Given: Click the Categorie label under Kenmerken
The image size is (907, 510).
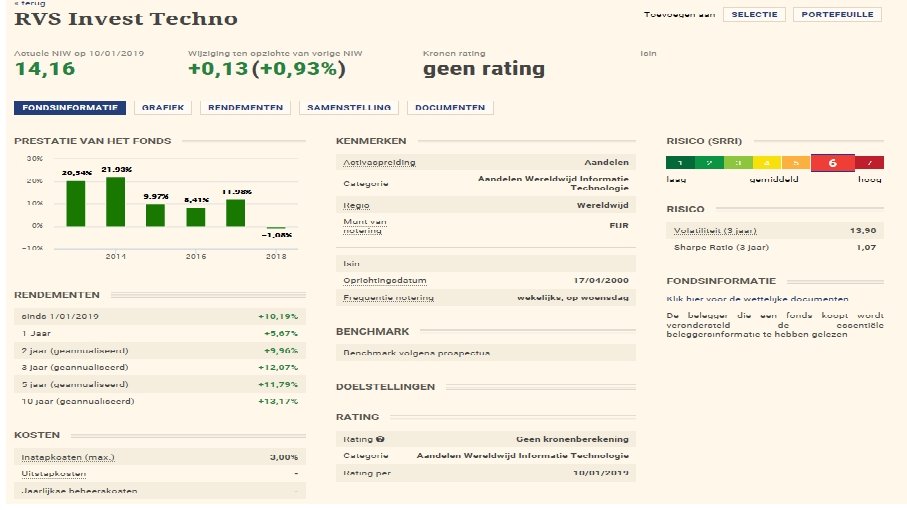Looking at the screenshot, I should [366, 183].
